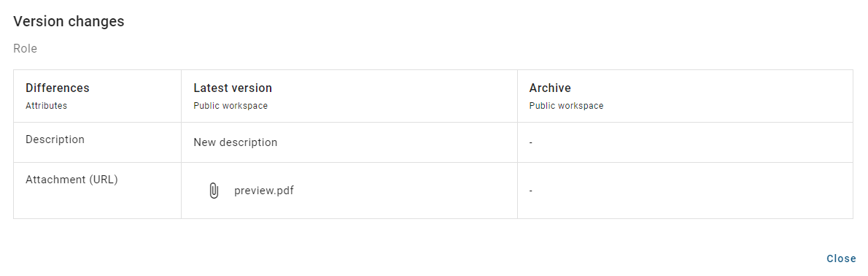
Task: Select the Attachment (URL) row label
Action: pos(71,180)
